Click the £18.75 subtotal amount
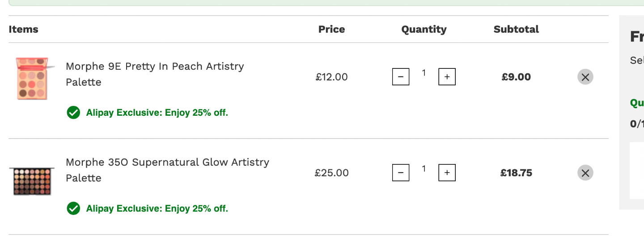The height and width of the screenshot is (248, 644). 516,173
